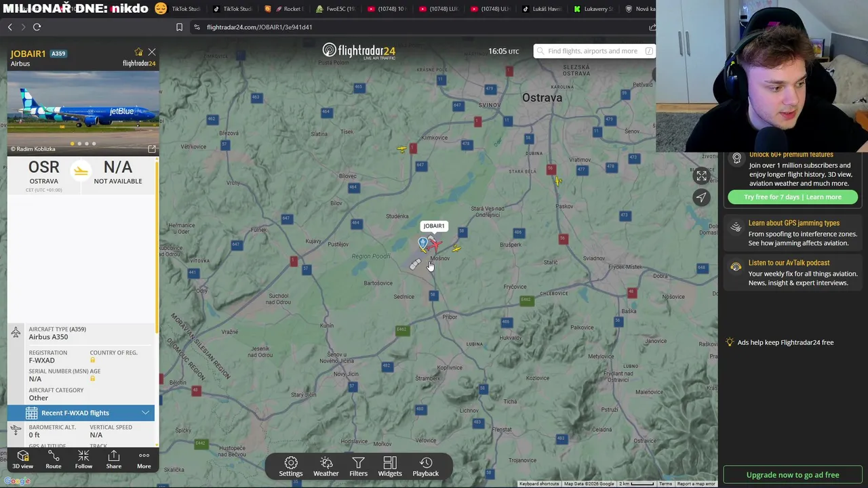
Task: Click the Country of Reg. lock icon
Action: click(93, 361)
